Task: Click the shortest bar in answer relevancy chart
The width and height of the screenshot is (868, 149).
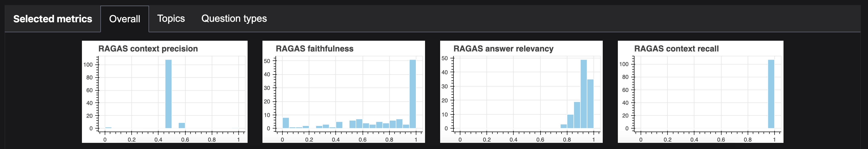Action: (564, 126)
